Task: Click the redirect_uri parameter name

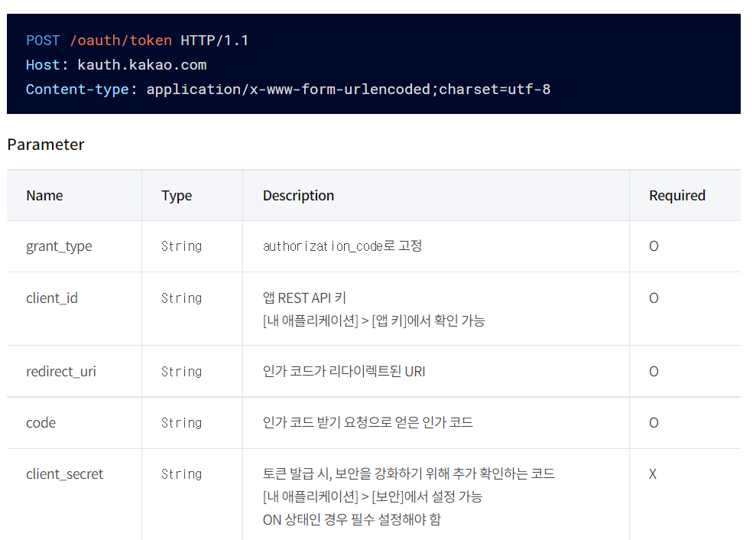Action: click(60, 372)
